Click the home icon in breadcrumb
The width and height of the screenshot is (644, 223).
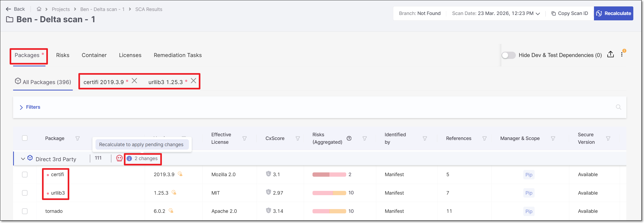[x=39, y=9]
